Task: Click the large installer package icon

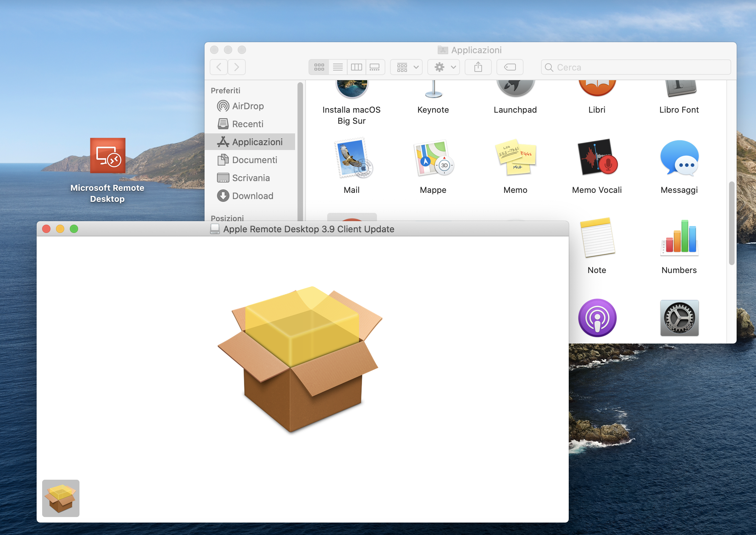Action: point(300,359)
